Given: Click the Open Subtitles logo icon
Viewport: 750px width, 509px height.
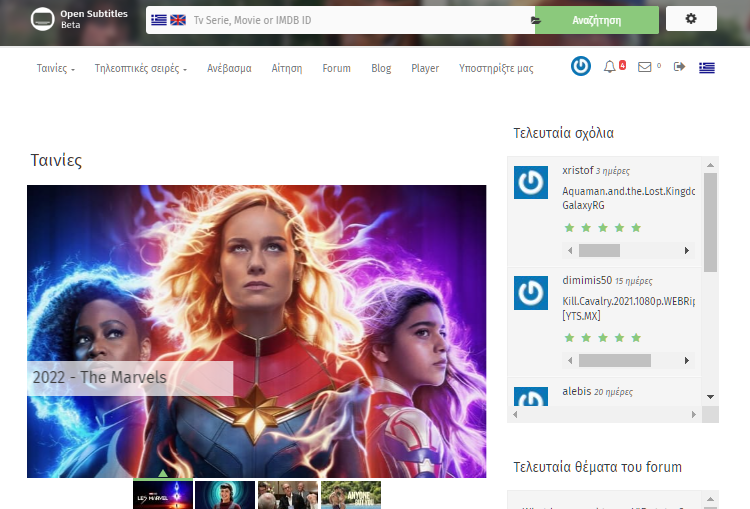Looking at the screenshot, I should click(43, 19).
